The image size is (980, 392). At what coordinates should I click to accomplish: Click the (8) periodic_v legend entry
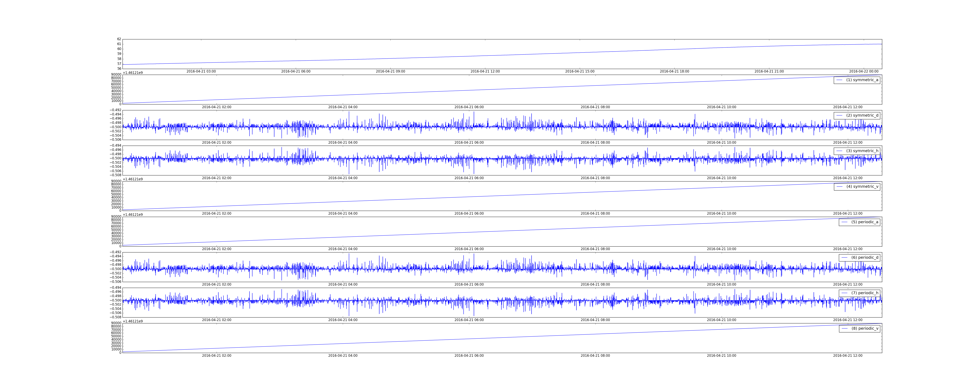pyautogui.click(x=859, y=328)
